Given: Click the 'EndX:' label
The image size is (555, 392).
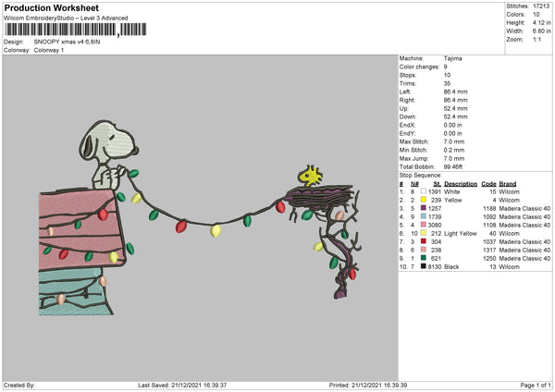Looking at the screenshot, I should click(407, 125).
